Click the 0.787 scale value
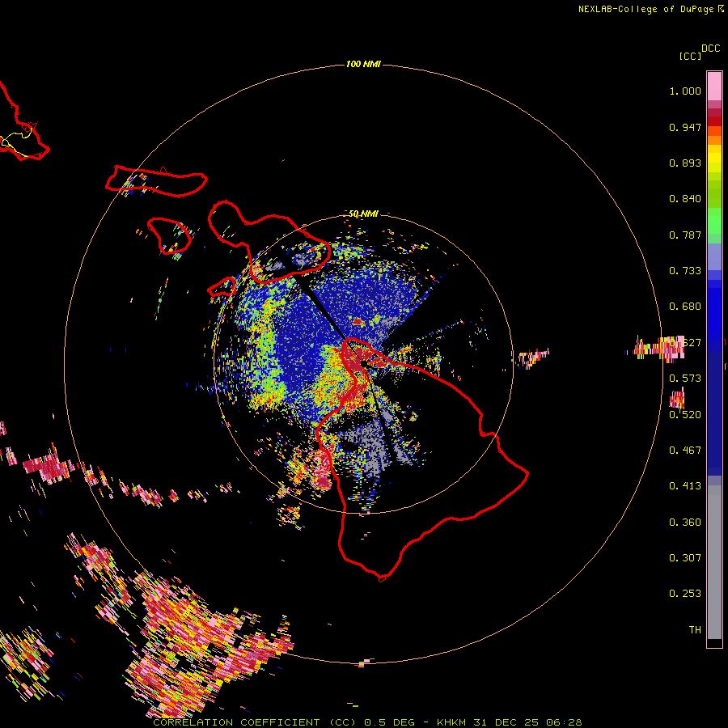 point(685,235)
